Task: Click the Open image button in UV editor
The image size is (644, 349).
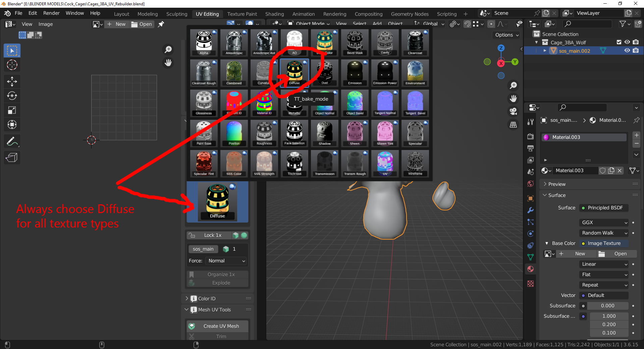Action: [x=142, y=24]
